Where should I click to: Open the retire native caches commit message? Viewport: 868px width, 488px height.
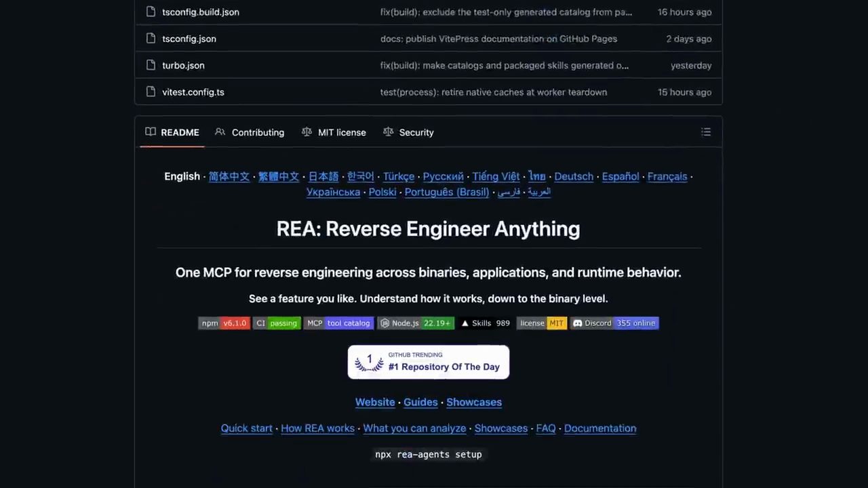(x=494, y=92)
